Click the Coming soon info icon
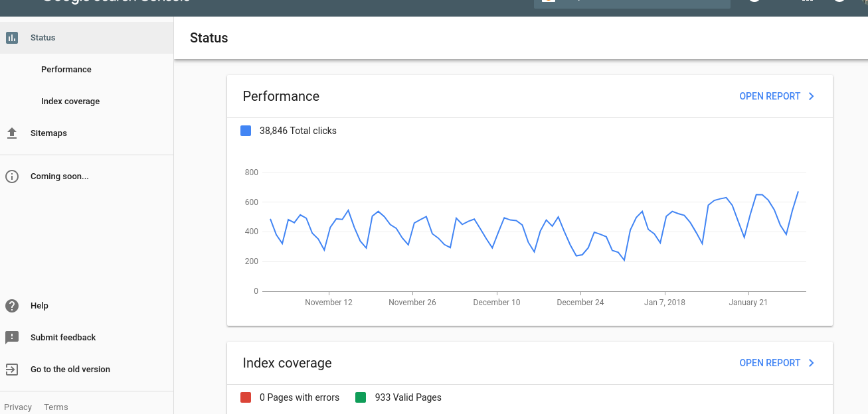 (x=12, y=176)
